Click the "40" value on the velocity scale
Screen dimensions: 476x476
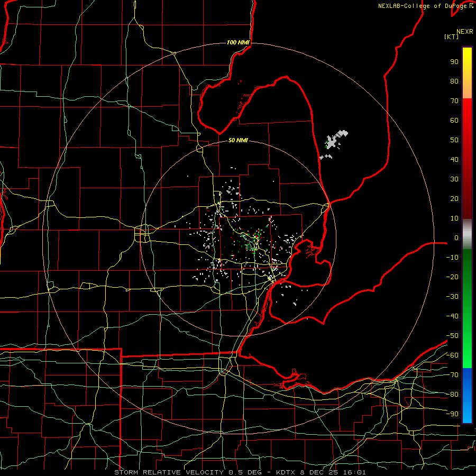(454, 159)
